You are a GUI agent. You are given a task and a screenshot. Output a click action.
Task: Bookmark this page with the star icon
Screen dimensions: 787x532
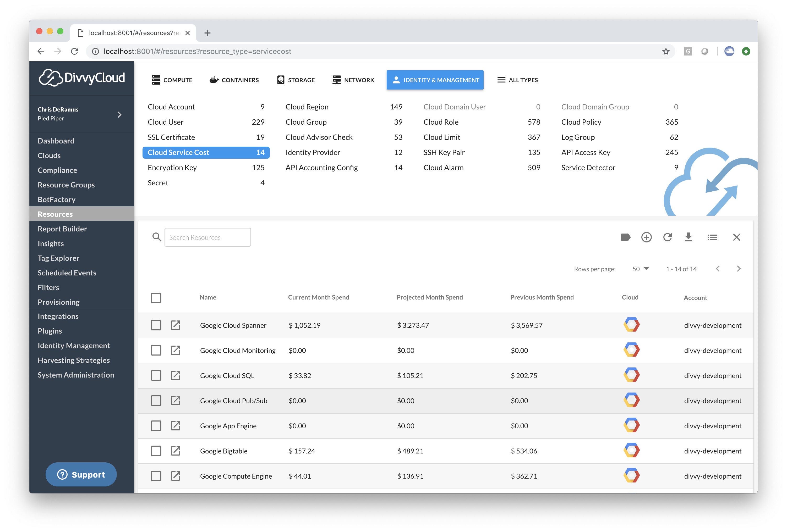pos(665,51)
